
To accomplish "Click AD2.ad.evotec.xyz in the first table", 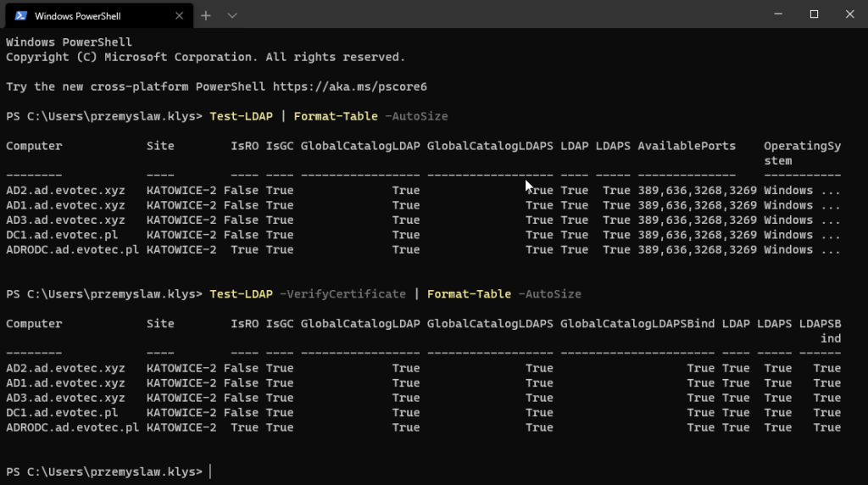I will coord(65,191).
